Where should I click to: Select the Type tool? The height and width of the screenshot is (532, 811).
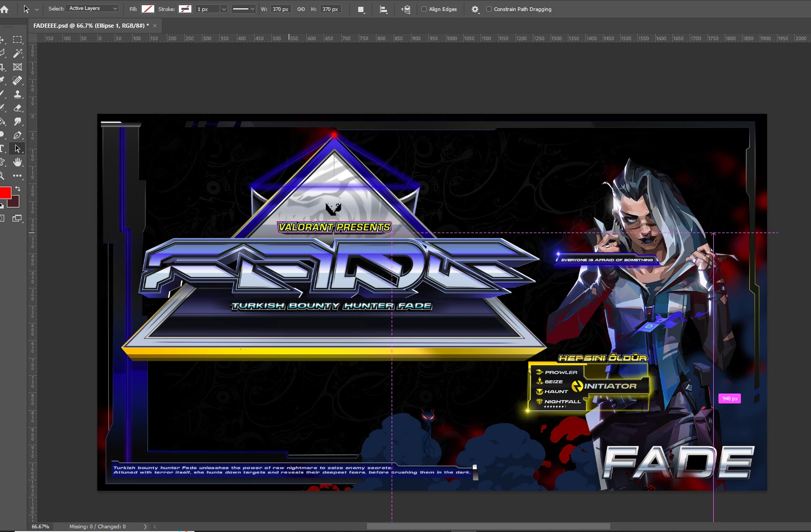[2, 148]
